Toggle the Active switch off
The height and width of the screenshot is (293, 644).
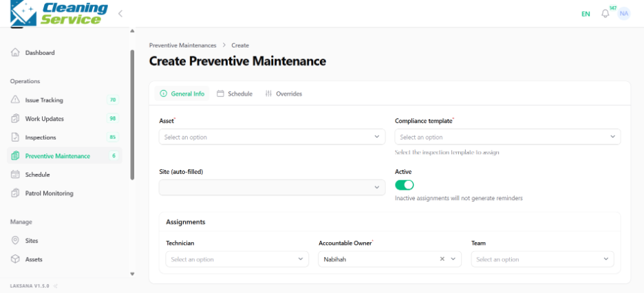pos(404,184)
